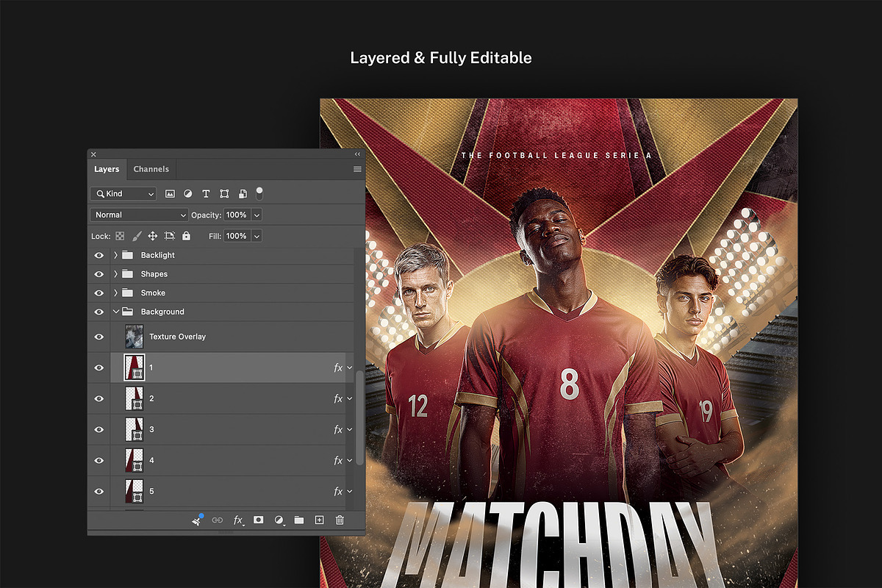Select the layer named 4
The height and width of the screenshot is (588, 882).
(152, 460)
